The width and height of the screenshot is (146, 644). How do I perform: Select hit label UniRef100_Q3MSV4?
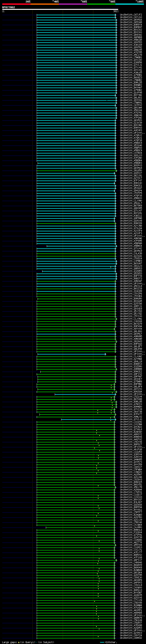pyautogui.click(x=131, y=454)
